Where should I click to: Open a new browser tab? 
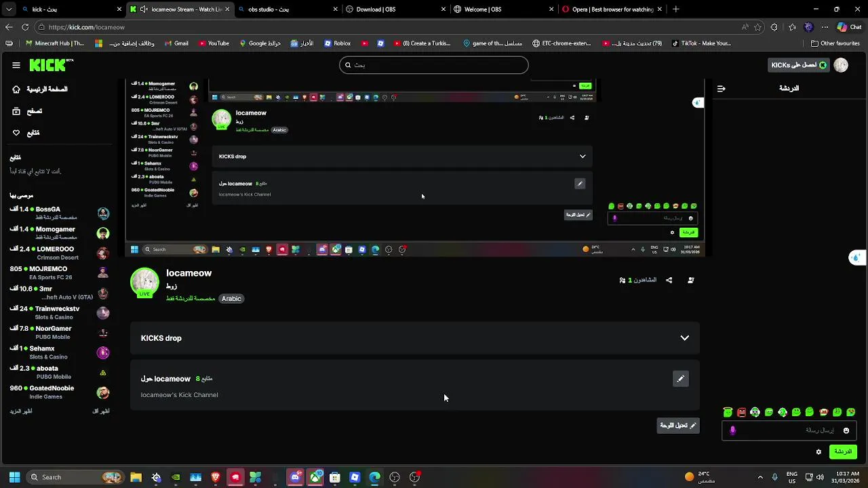pos(675,9)
